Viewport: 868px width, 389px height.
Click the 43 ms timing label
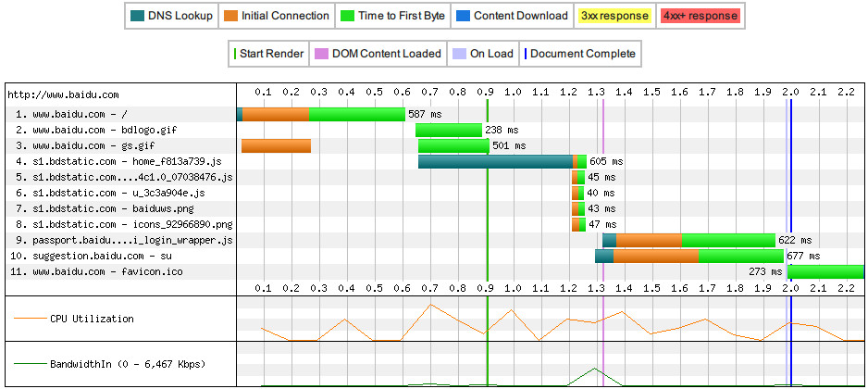(601, 209)
